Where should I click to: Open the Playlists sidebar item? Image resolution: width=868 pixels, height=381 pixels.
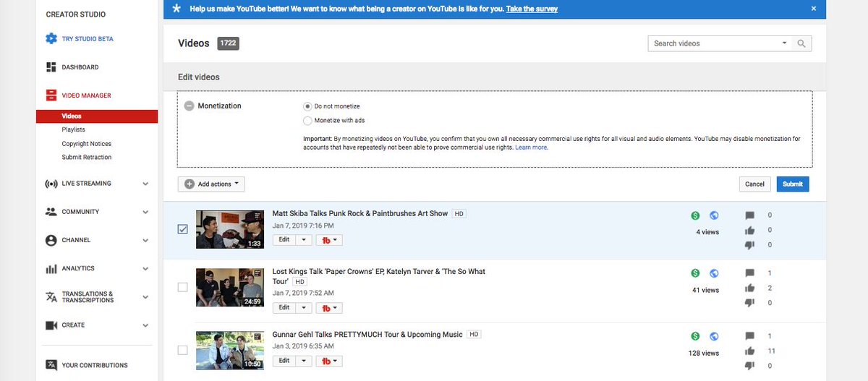(74, 129)
